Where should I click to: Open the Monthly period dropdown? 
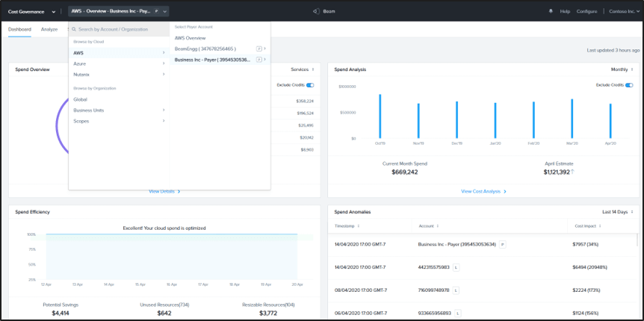[x=622, y=69]
